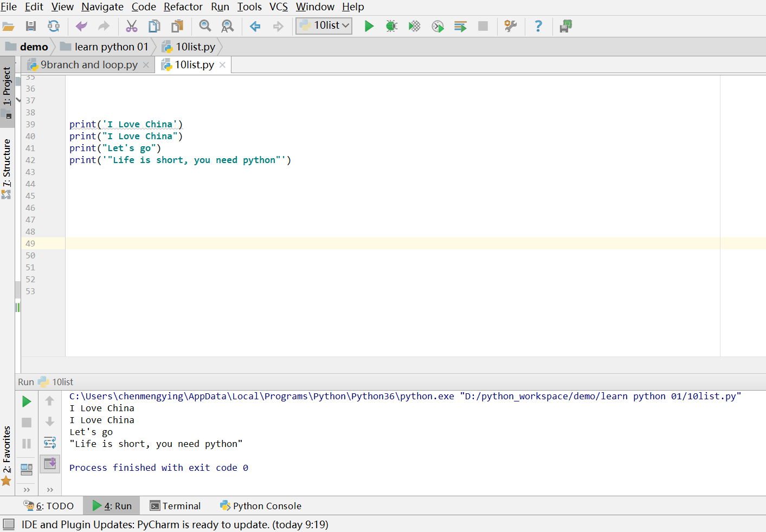The width and height of the screenshot is (766, 532).
Task: Open the Edit menu
Action: [x=34, y=7]
